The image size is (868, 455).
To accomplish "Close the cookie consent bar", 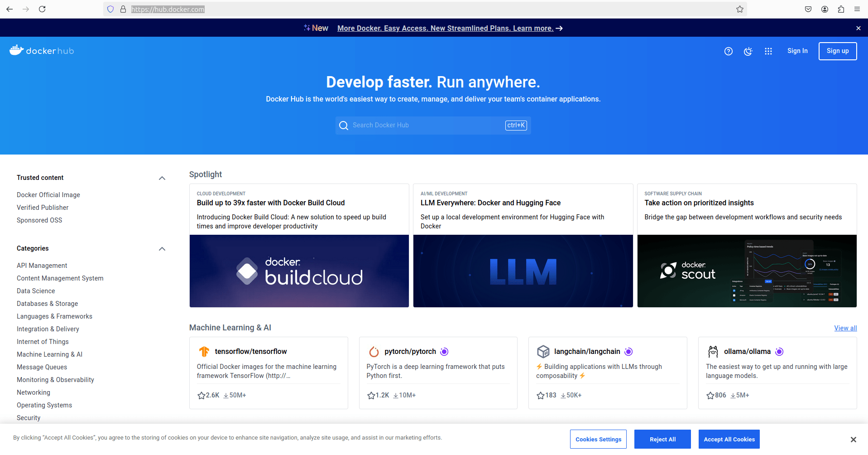I will pyautogui.click(x=854, y=440).
